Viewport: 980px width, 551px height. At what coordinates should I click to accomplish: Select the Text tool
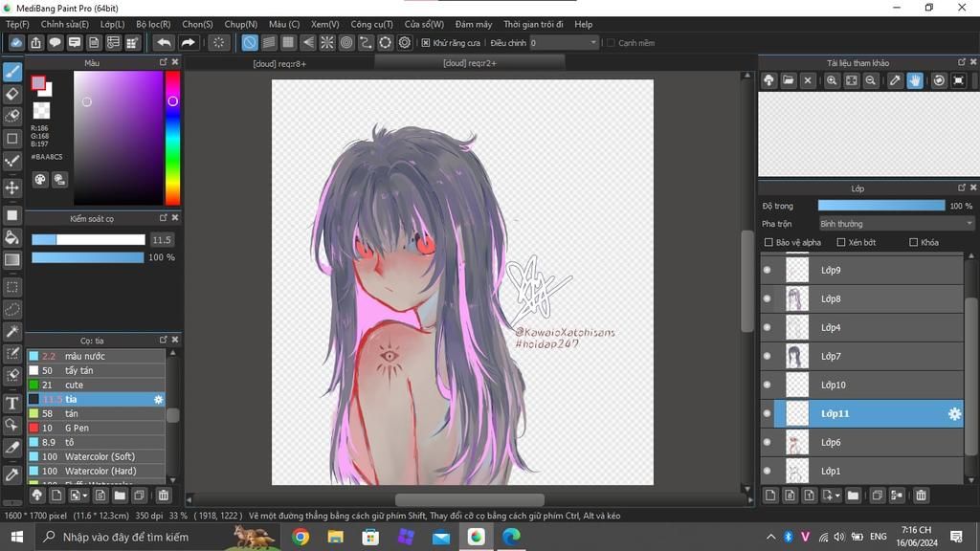coord(11,403)
